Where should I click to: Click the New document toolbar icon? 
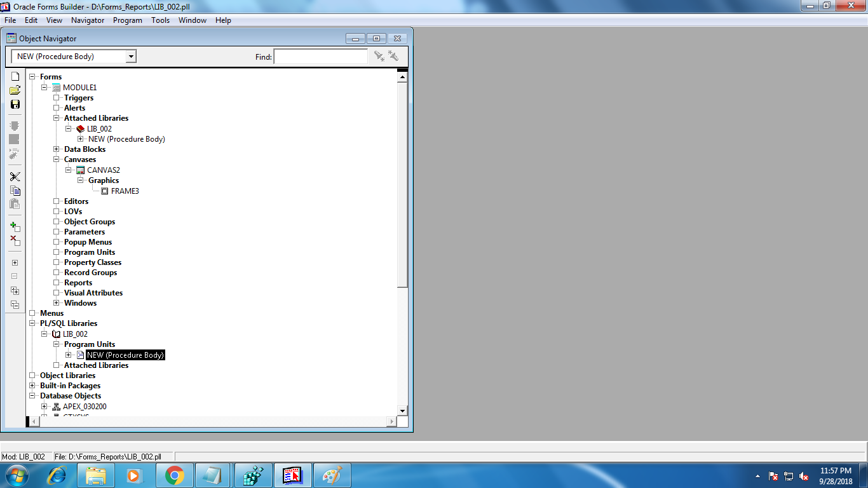(15, 76)
